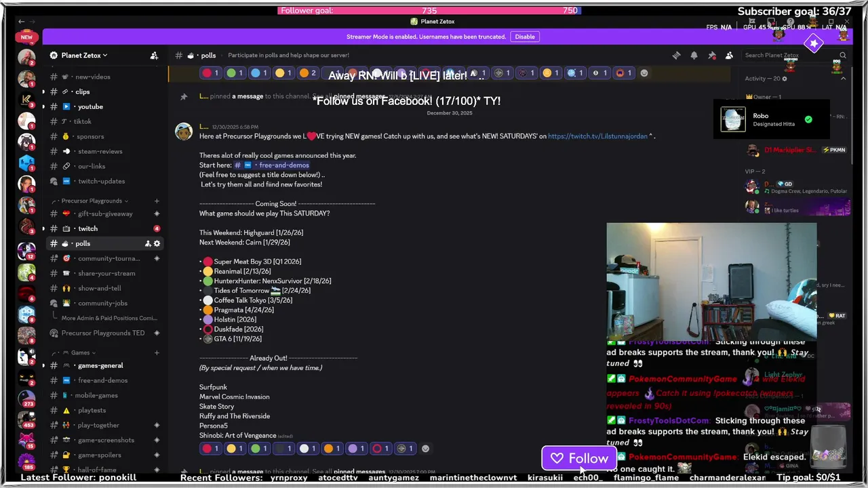Image resolution: width=868 pixels, height=488 pixels.
Task: Click create invite icon on polls channel
Action: click(x=148, y=243)
